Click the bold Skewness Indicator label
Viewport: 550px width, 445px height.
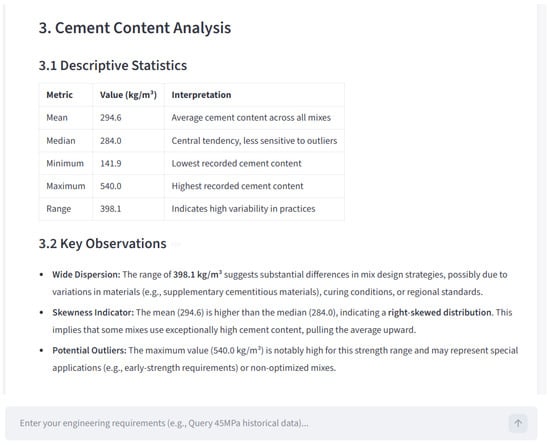(93, 312)
